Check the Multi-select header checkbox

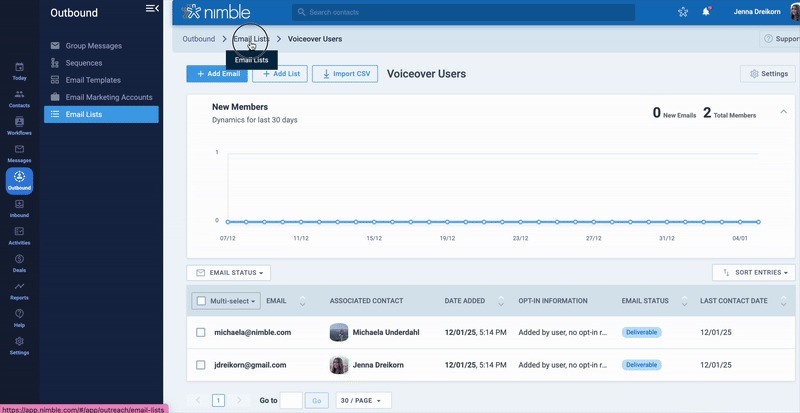pyautogui.click(x=201, y=300)
